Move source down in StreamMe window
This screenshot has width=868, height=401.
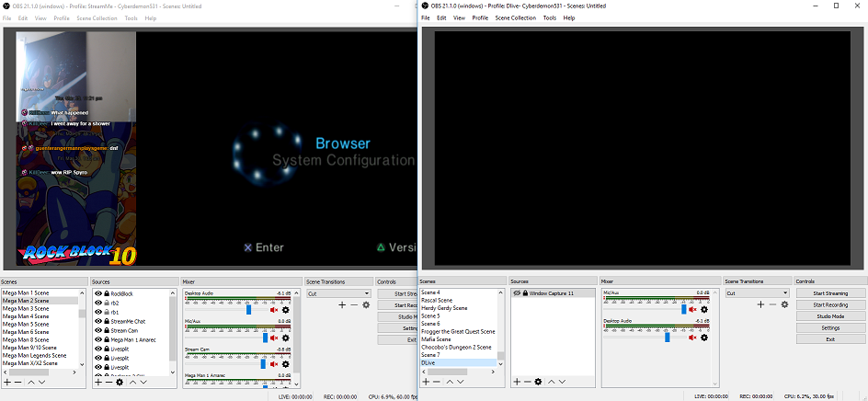[x=143, y=383]
